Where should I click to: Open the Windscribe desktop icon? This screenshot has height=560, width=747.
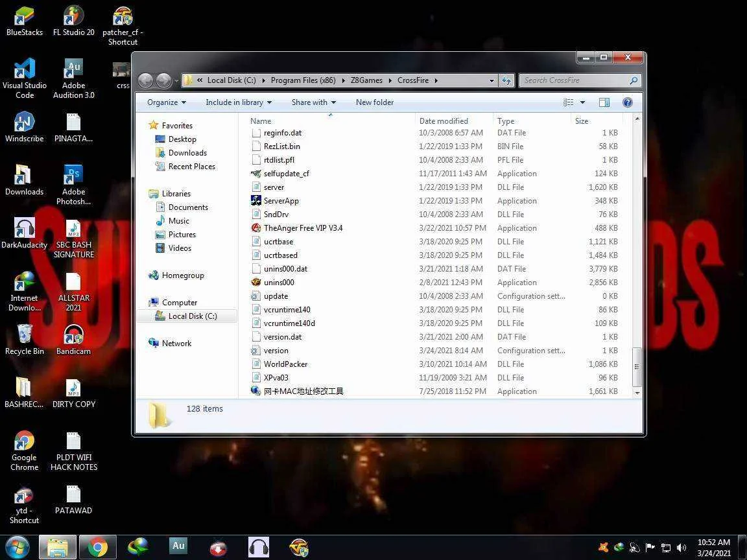(x=24, y=127)
